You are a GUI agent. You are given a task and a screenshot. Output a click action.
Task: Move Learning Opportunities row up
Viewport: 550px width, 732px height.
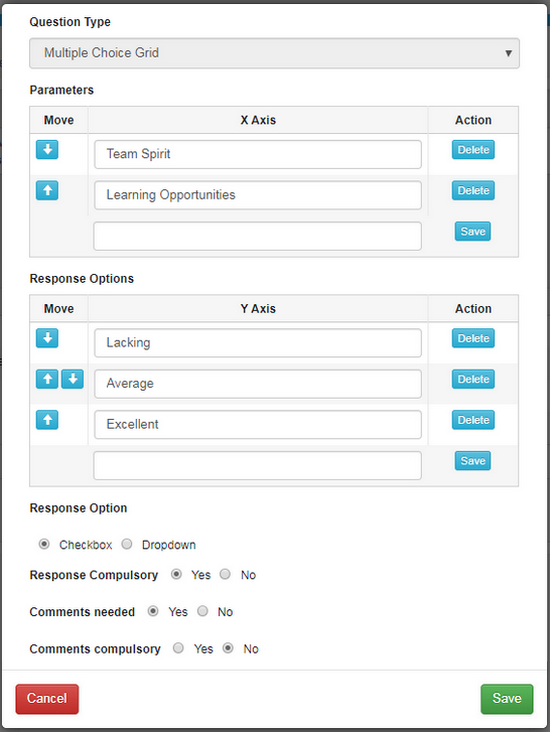[47, 190]
